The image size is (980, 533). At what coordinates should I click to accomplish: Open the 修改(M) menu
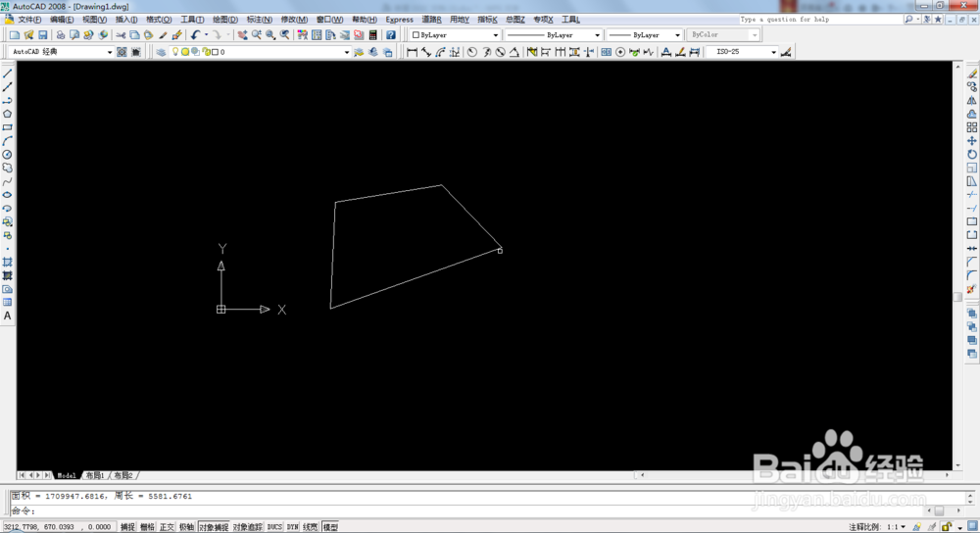294,20
